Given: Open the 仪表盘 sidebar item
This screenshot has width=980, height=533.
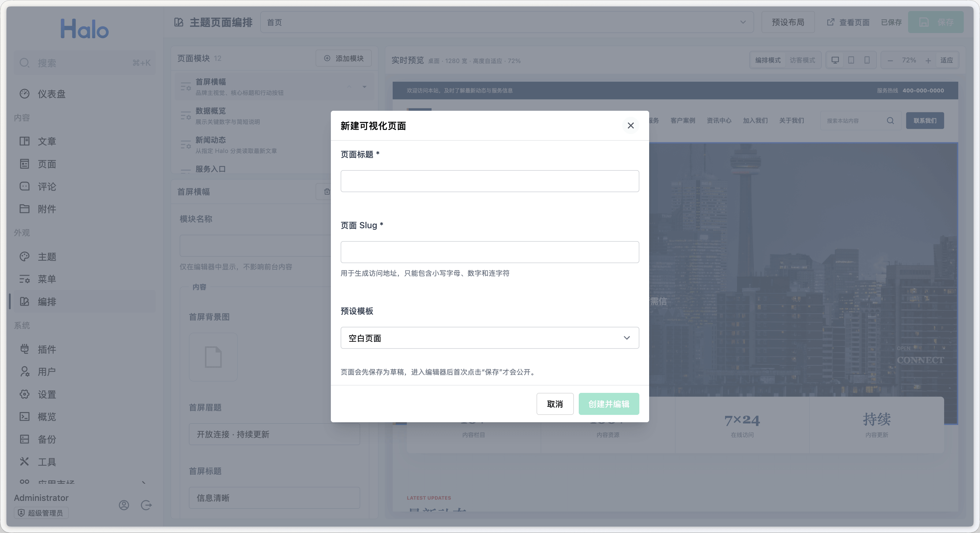Looking at the screenshot, I should tap(84, 94).
